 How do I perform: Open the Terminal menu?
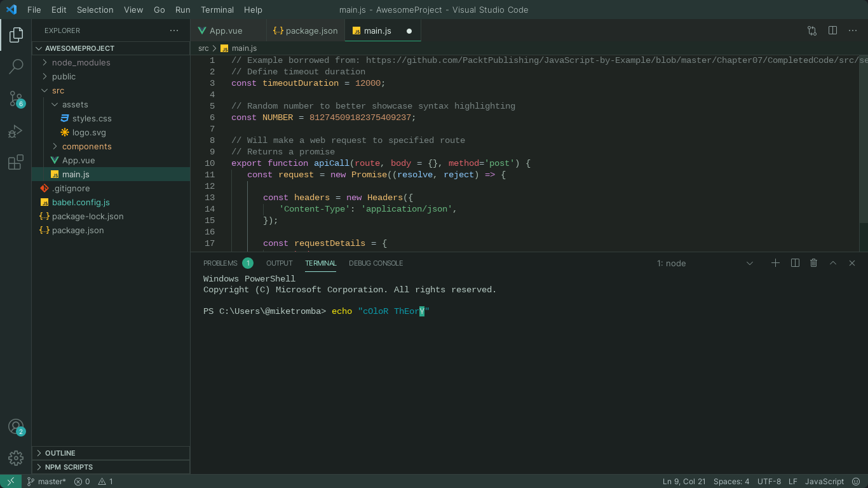217,10
